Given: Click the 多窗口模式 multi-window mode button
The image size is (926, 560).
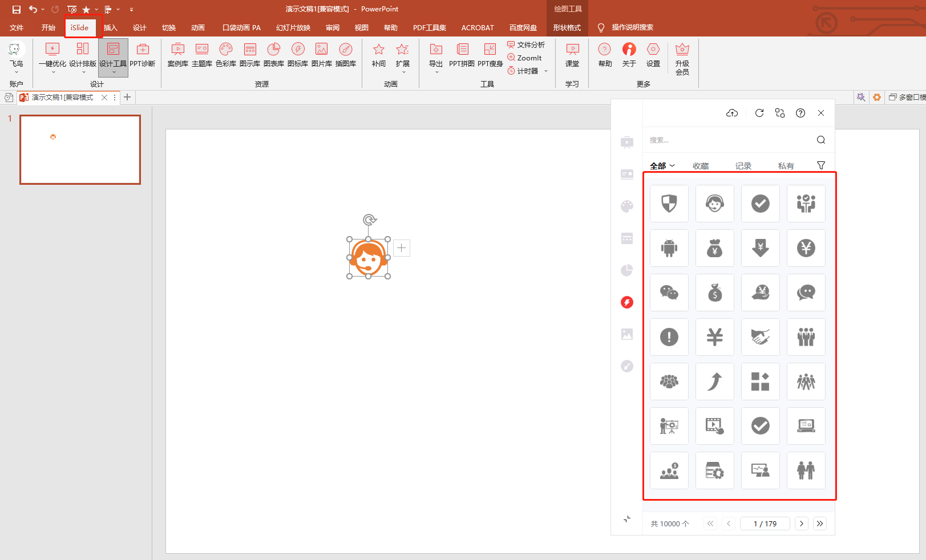Looking at the screenshot, I should pyautogui.click(x=907, y=98).
